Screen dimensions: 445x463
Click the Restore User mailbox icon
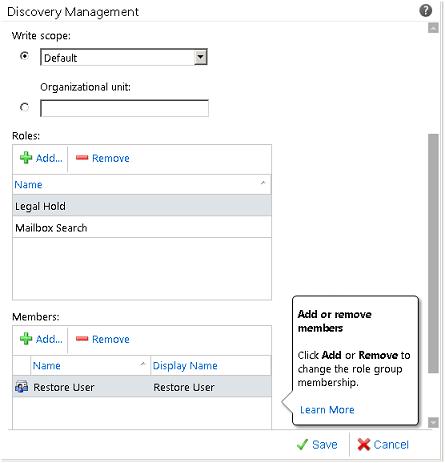21,387
